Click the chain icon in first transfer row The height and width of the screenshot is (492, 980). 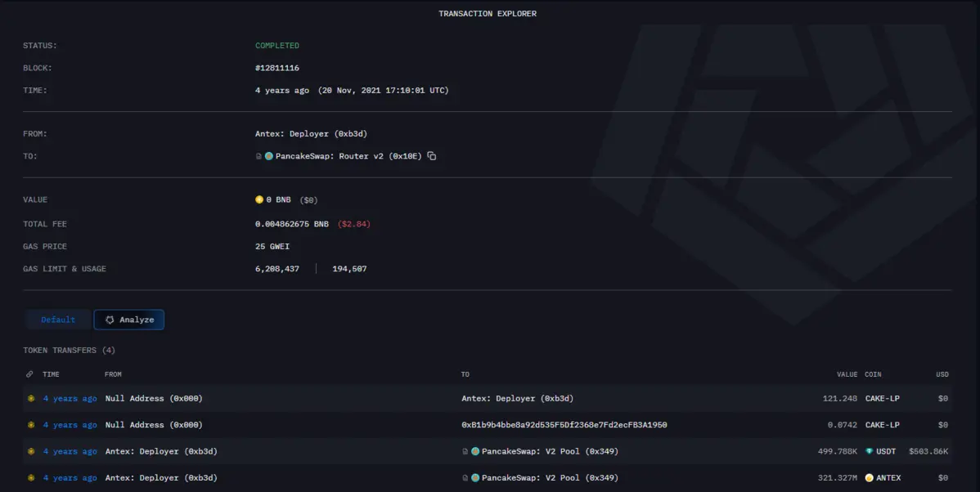(30, 399)
